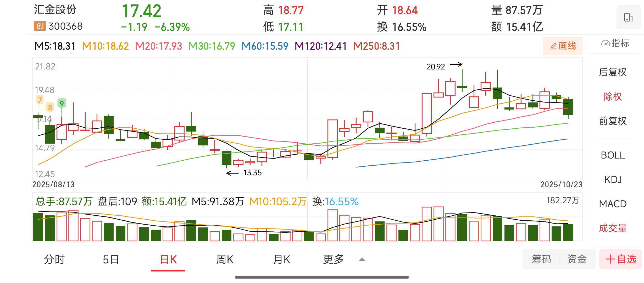Tap the M5 moving average legend
Viewport: 644px width, 283px height.
(x=55, y=46)
